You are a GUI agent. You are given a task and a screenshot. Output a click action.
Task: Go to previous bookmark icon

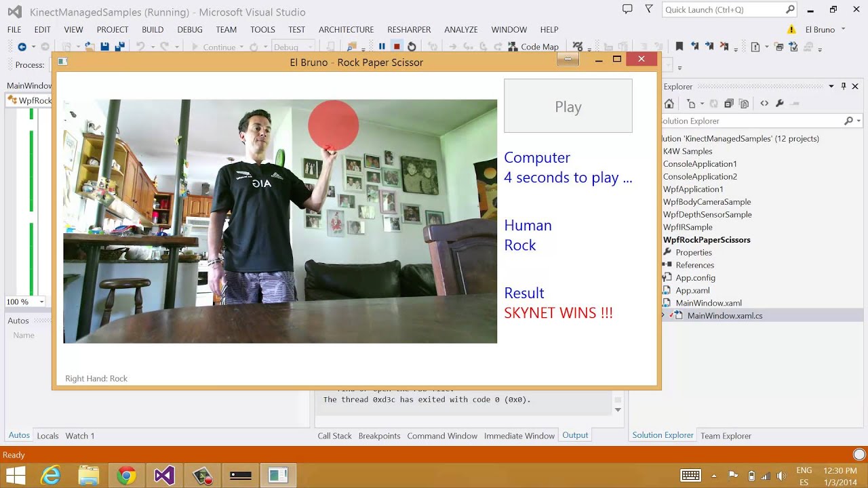[694, 47]
